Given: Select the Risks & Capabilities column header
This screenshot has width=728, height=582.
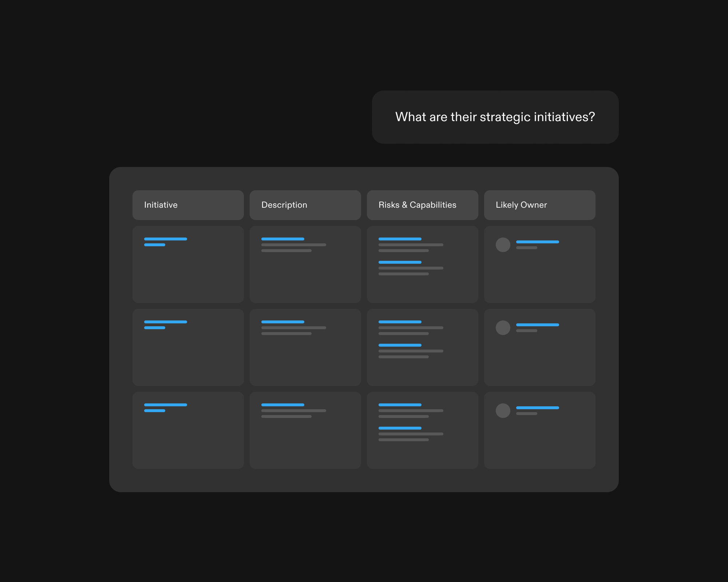Looking at the screenshot, I should point(422,205).
